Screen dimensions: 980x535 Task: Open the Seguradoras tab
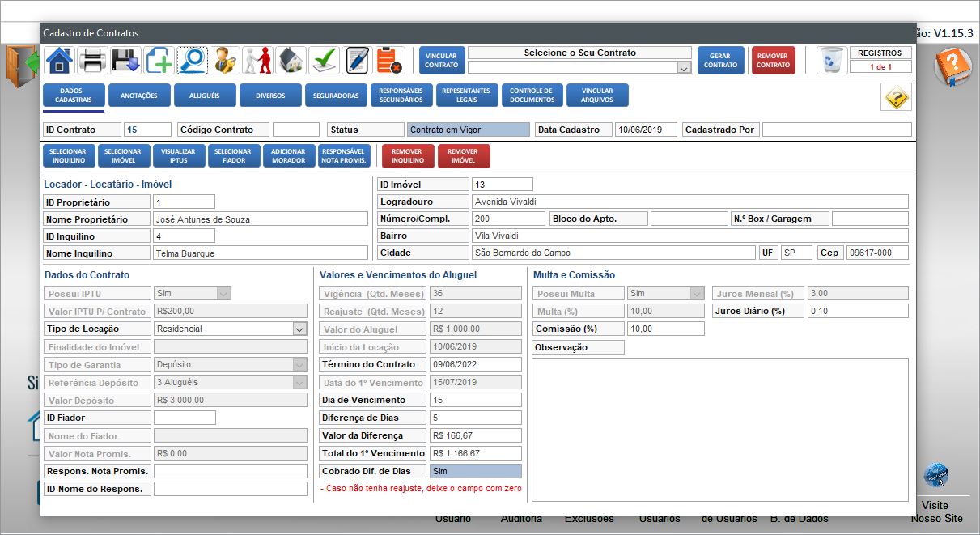click(x=336, y=96)
